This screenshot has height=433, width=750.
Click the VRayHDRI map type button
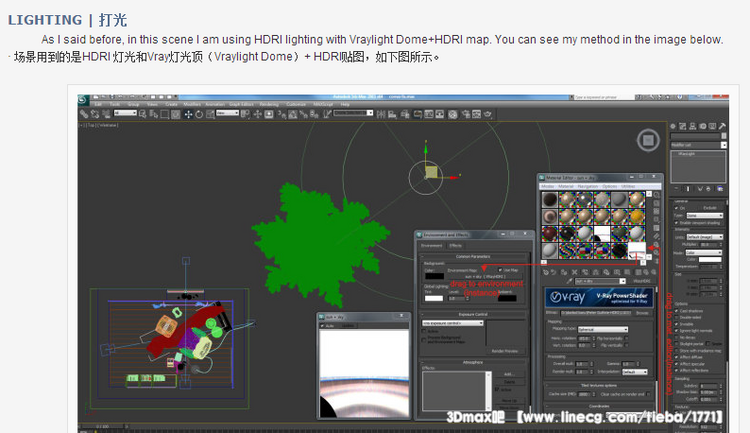[641, 281]
